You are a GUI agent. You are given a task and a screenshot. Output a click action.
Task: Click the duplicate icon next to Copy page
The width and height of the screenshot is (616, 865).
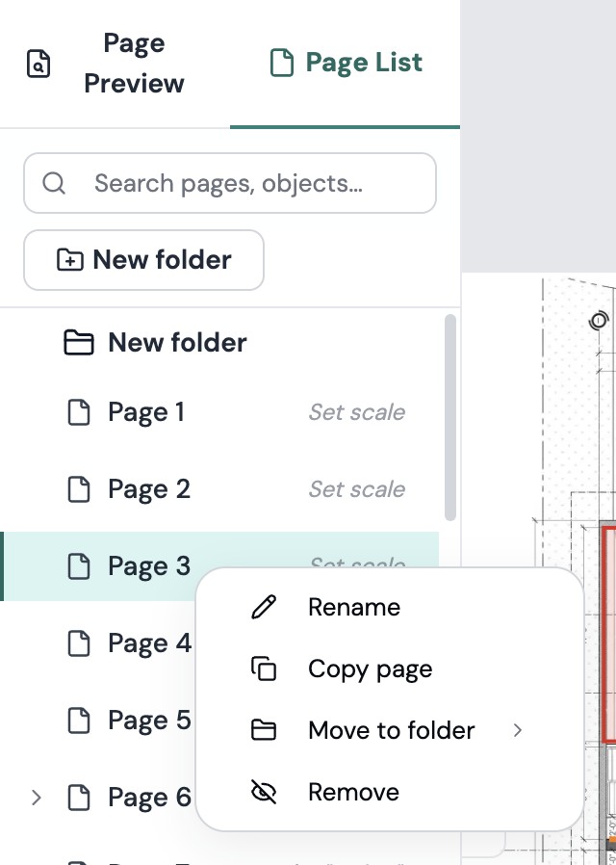click(x=264, y=668)
